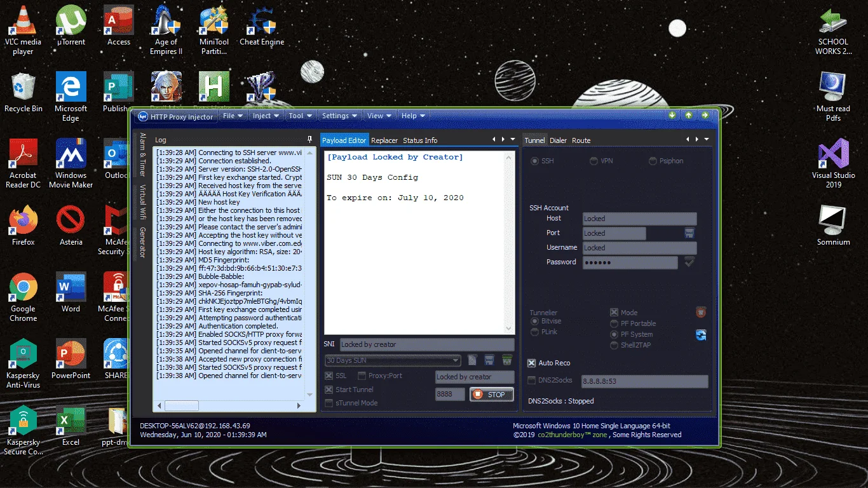
Task: Select the VPN radio button
Action: click(593, 161)
